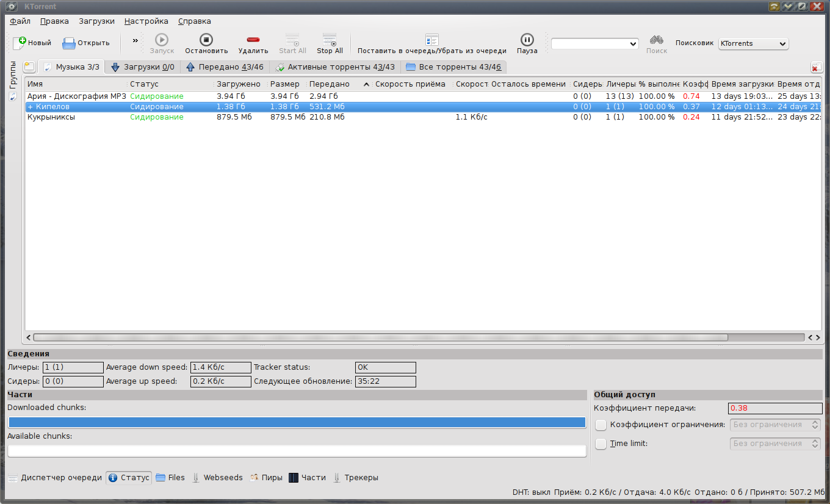This screenshot has height=504, width=830.
Task: Click the Time limit spin box
Action: (x=775, y=444)
